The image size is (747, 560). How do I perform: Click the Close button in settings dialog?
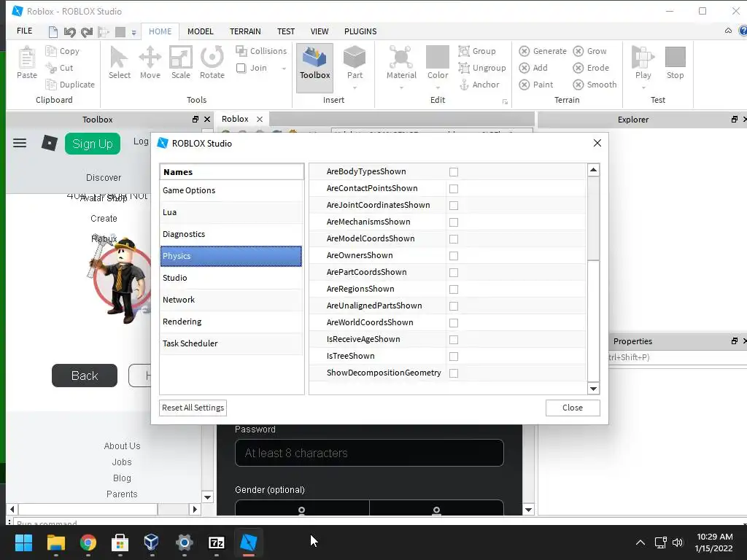(572, 408)
